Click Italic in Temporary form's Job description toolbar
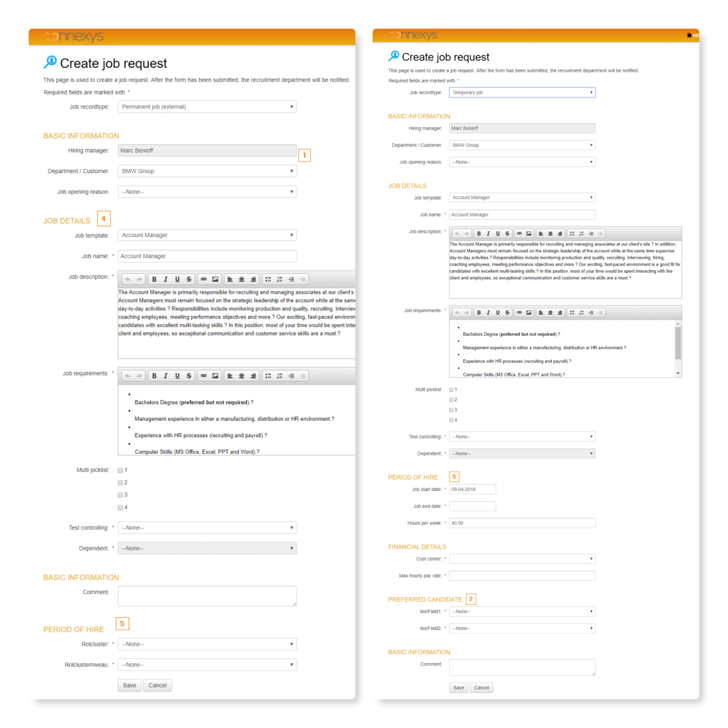728x728 pixels. pos(488,234)
